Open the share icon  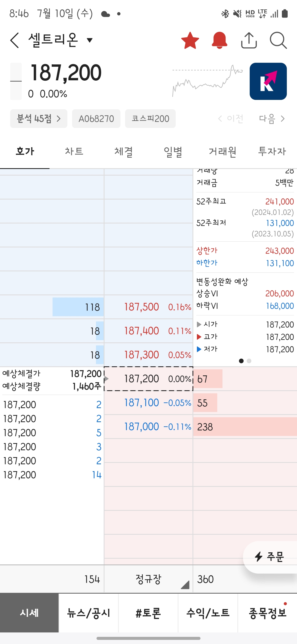(249, 40)
